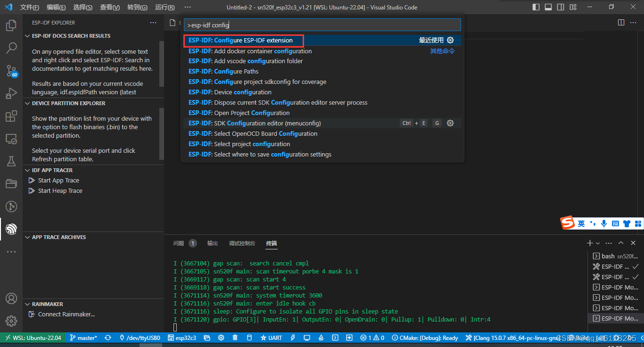
Task: Switch to the 调试控制台 debug console tab
Action: [242, 243]
